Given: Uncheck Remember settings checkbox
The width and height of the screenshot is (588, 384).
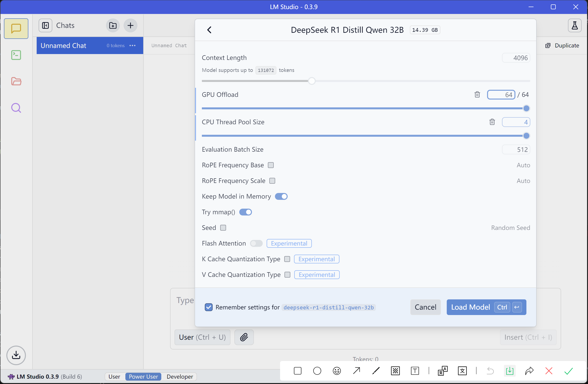Looking at the screenshot, I should click(208, 307).
